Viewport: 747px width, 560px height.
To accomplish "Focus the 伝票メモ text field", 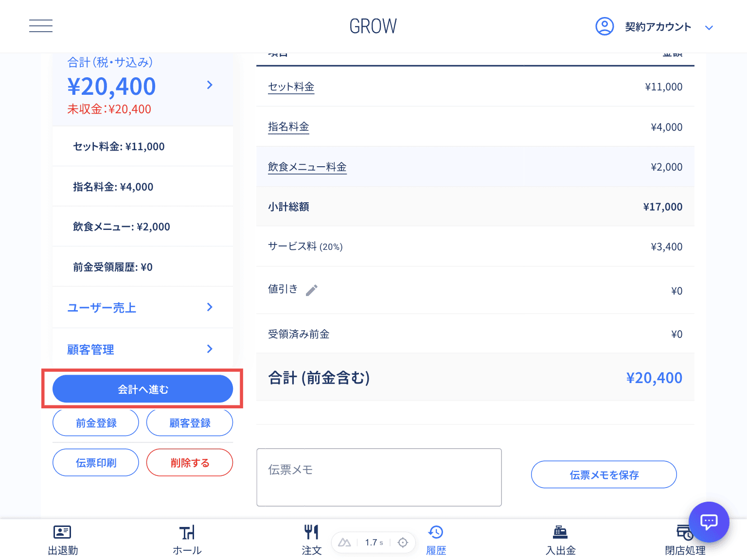I will click(379, 477).
